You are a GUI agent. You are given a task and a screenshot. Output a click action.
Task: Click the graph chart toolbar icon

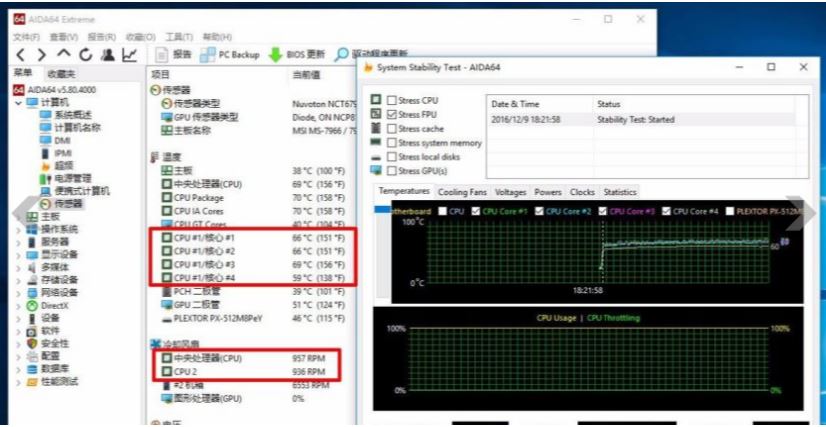click(129, 54)
